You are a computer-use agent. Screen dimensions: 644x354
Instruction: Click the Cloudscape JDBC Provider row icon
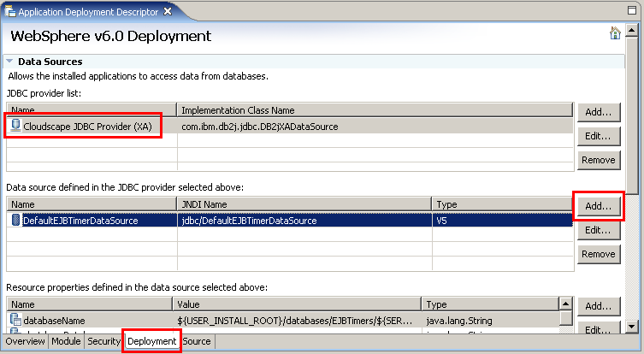click(x=15, y=125)
